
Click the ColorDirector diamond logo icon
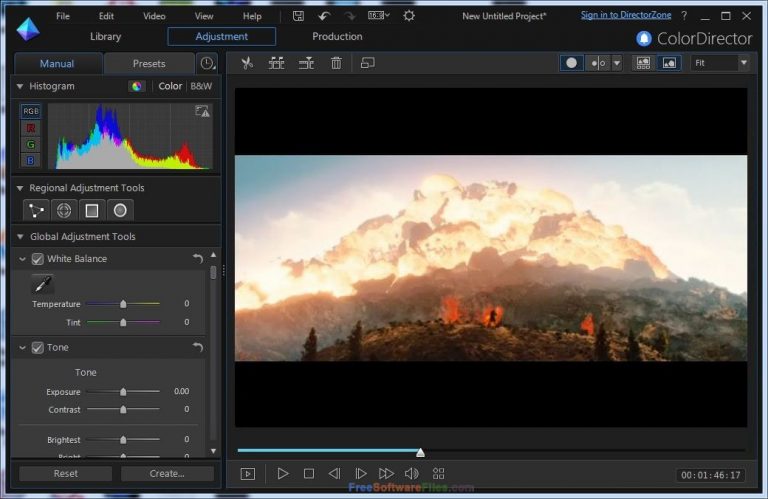click(27, 29)
